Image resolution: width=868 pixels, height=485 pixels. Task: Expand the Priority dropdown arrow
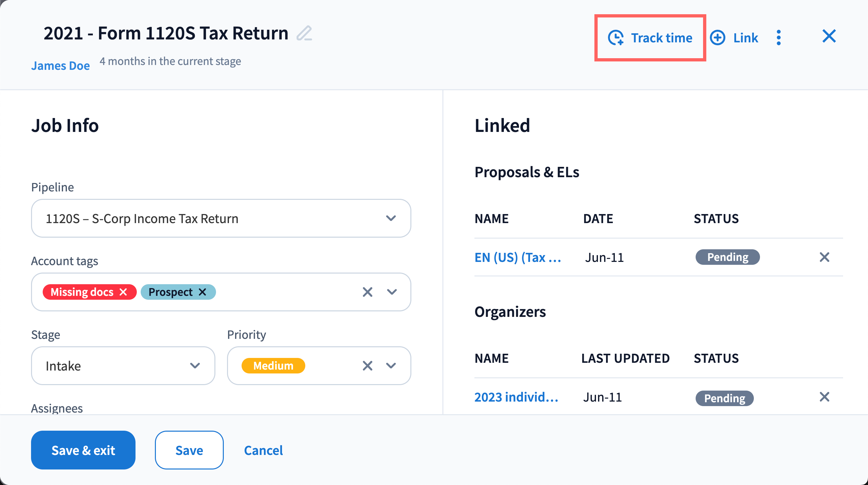(x=391, y=366)
